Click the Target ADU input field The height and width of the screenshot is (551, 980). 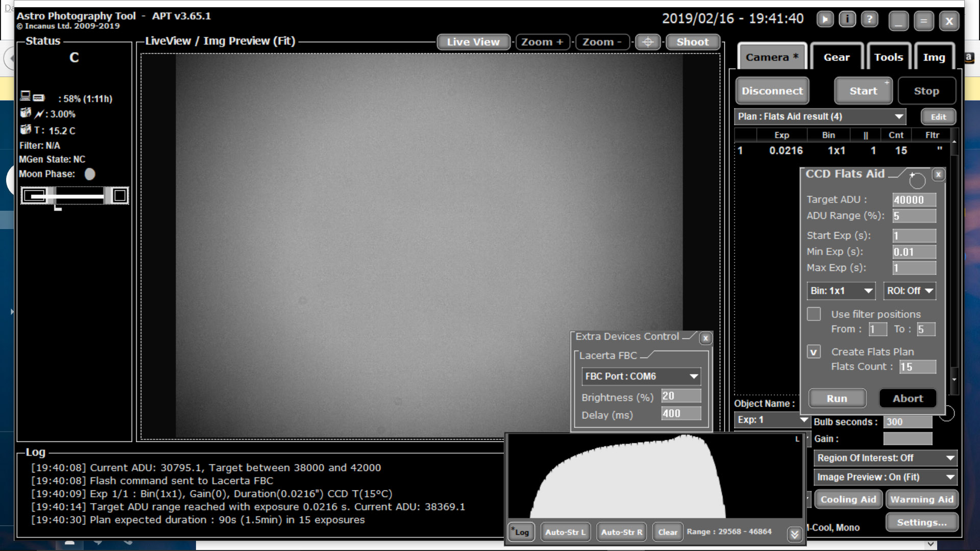tap(914, 200)
